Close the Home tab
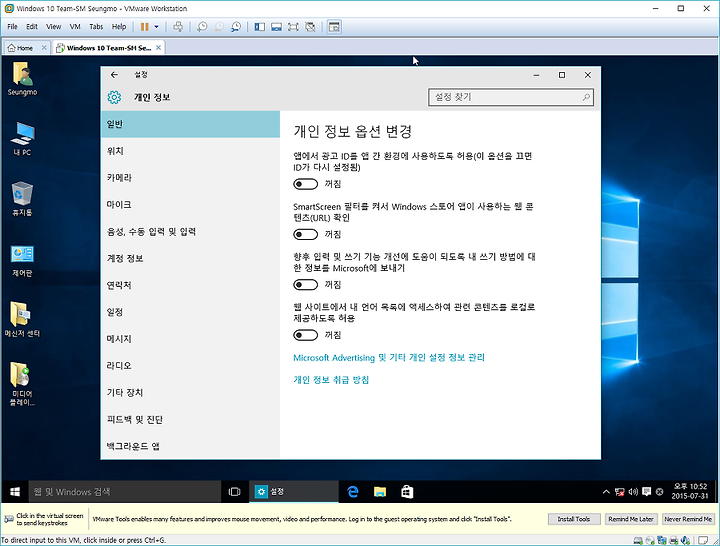Viewport: 720px width, 546px height. [44, 48]
